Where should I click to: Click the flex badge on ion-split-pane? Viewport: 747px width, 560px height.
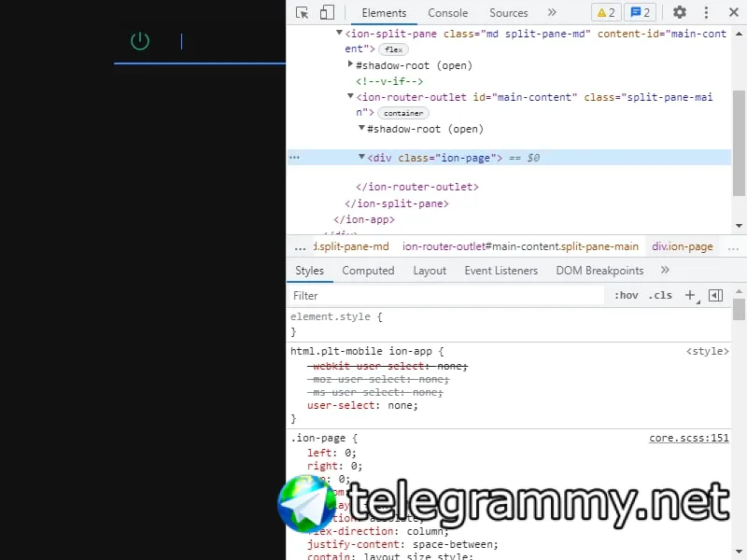393,49
